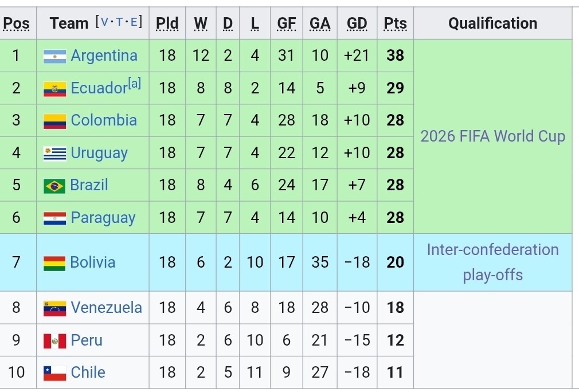Click the GD column header abbreviation
The width and height of the screenshot is (579, 392).
357,23
